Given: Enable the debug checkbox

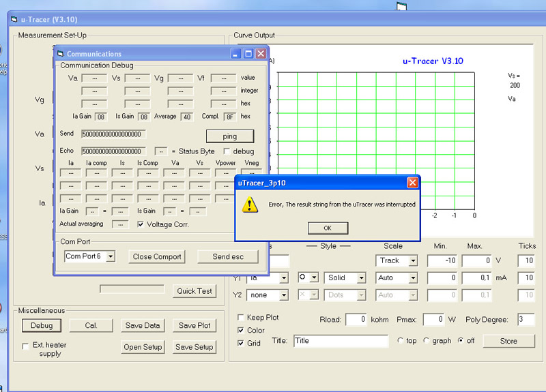Looking at the screenshot, I should (x=227, y=151).
